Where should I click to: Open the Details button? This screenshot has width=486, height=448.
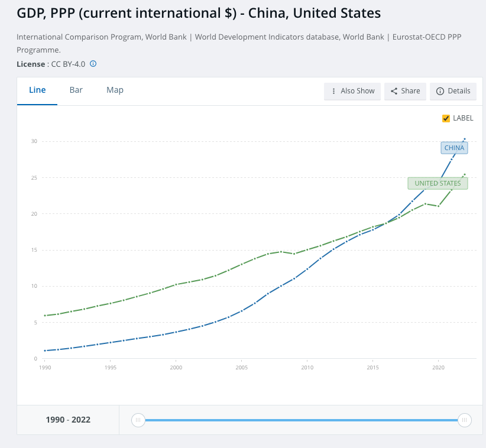pyautogui.click(x=453, y=91)
